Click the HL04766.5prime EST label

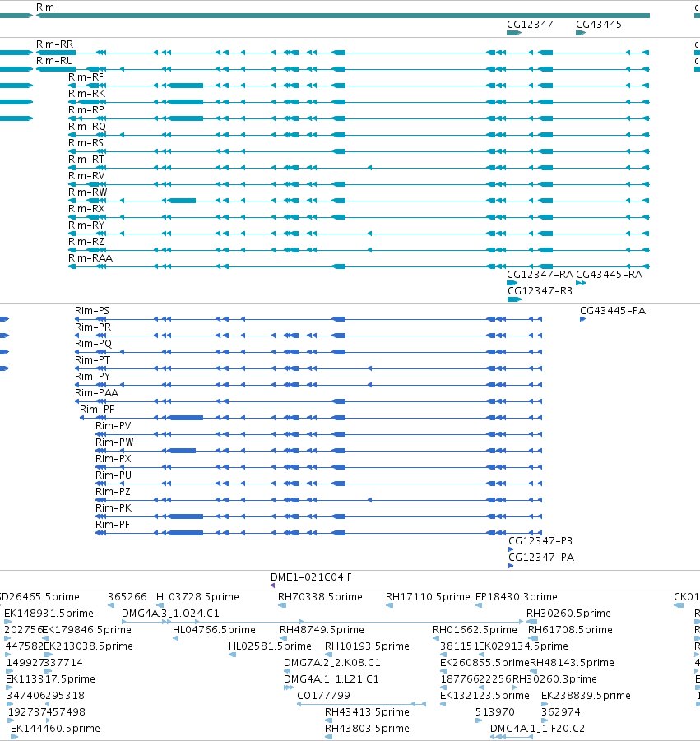pyautogui.click(x=214, y=630)
